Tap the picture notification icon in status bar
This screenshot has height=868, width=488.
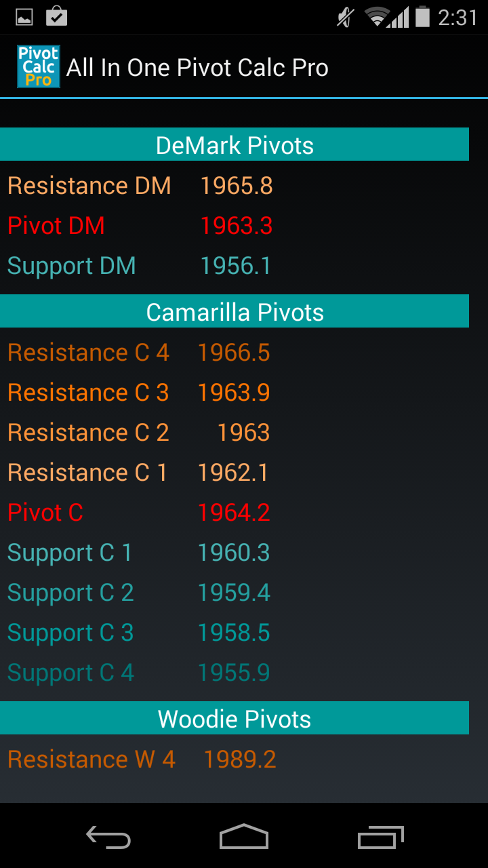(x=24, y=18)
